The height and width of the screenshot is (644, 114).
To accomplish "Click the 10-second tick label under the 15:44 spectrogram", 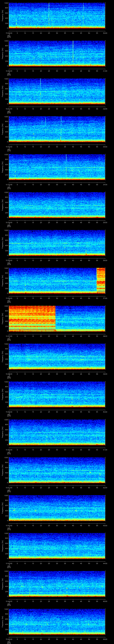I will [x=25, y=601].
